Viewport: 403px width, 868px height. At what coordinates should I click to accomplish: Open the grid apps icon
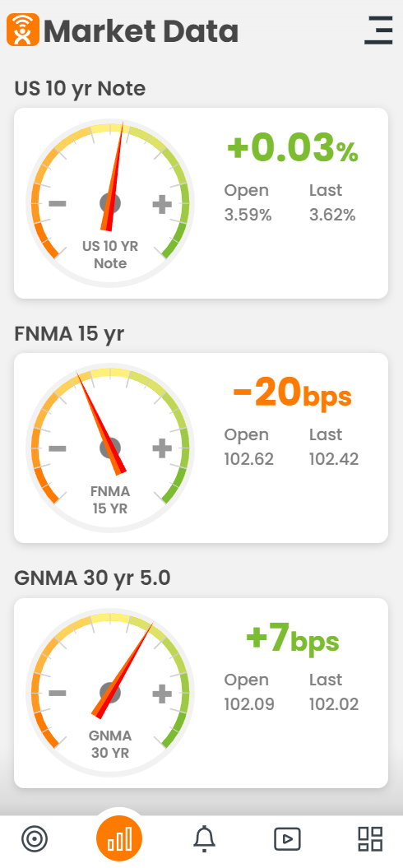point(370,838)
